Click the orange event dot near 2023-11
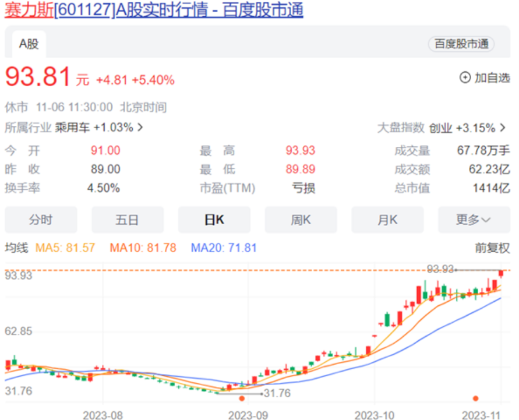The image size is (519, 420). coord(476,398)
